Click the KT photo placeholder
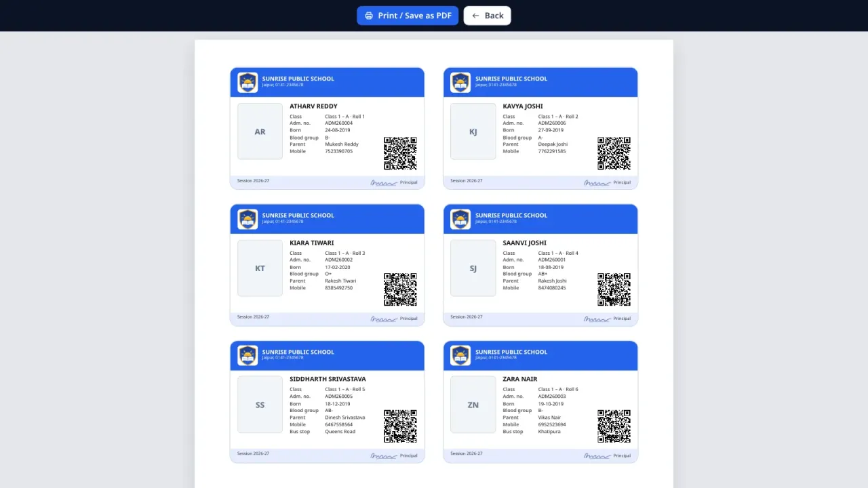The image size is (868, 488). [x=260, y=268]
